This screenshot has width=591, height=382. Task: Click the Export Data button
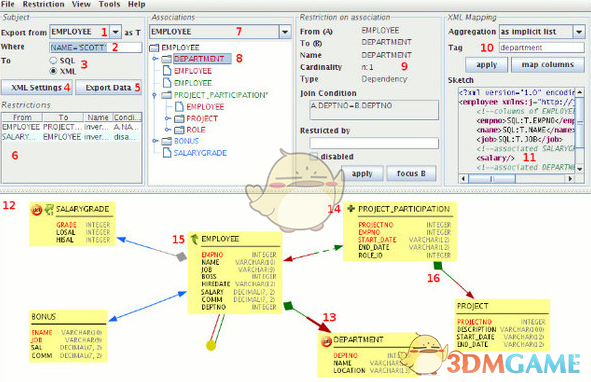109,87
